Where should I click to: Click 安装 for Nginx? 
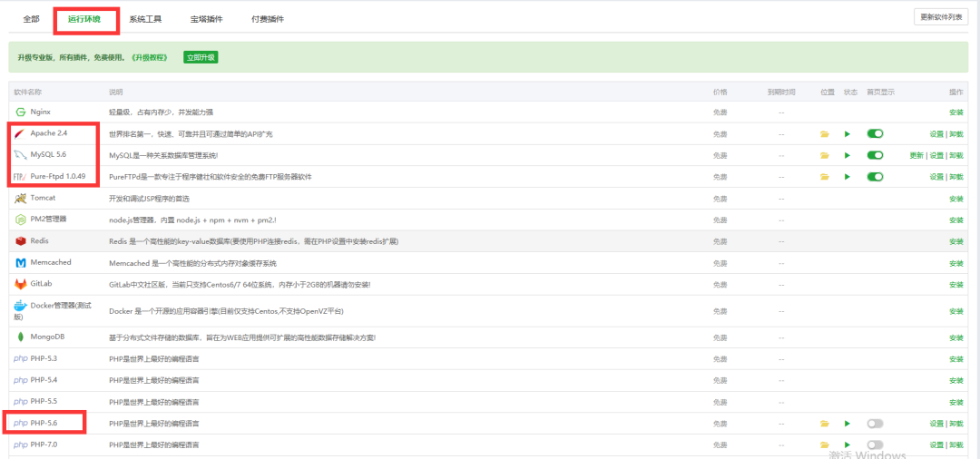(x=956, y=112)
